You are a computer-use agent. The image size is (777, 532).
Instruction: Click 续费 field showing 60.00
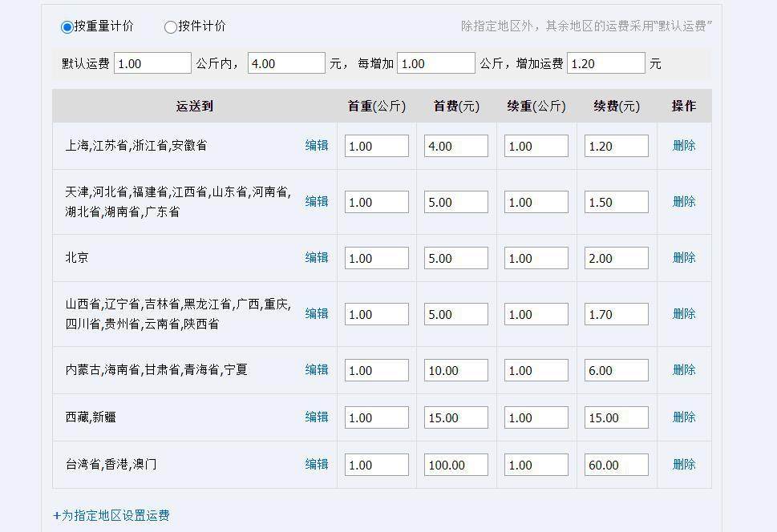coord(617,465)
